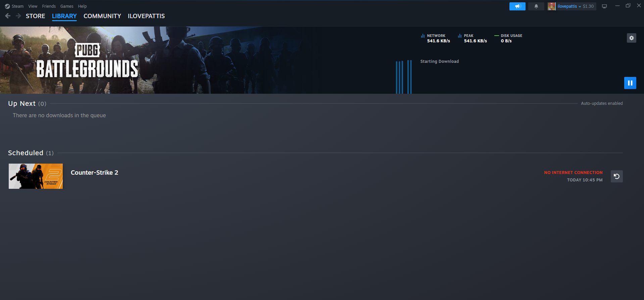Open the View menu
This screenshot has width=644, height=300.
[x=33, y=6]
